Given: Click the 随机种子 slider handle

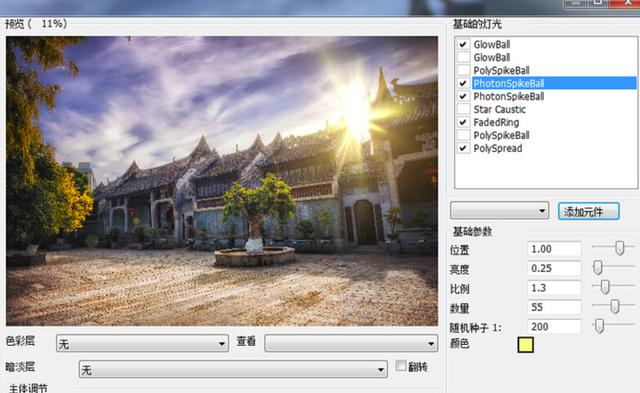Looking at the screenshot, I should click(599, 326).
